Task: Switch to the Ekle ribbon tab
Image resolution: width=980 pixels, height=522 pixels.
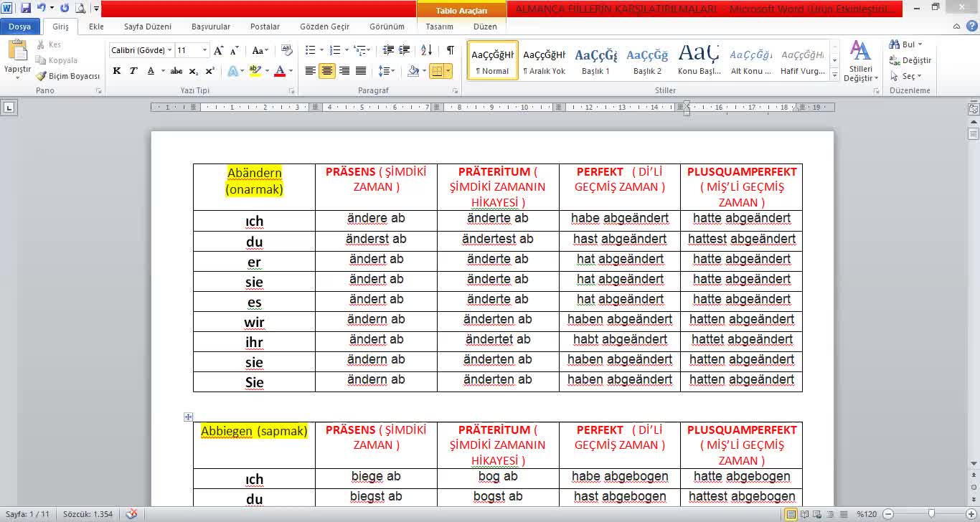Action: point(96,27)
